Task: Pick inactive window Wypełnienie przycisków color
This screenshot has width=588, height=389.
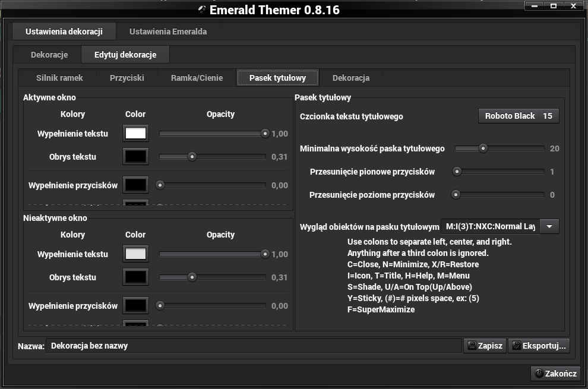Action: pos(136,305)
